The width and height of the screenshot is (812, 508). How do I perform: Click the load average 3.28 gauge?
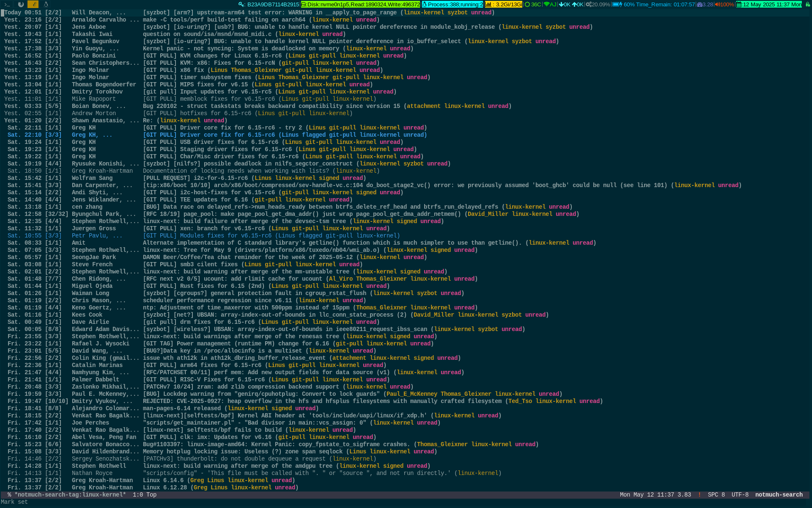click(x=705, y=4)
